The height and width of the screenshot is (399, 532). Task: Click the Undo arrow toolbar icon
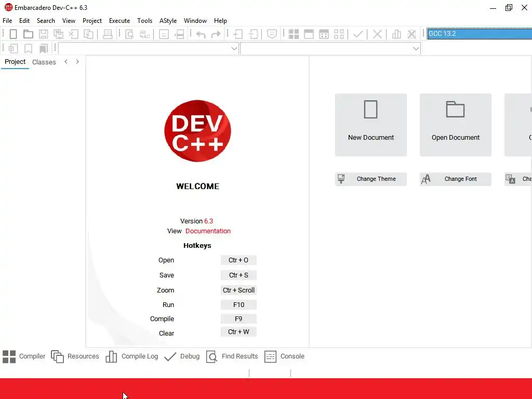pyautogui.click(x=201, y=34)
